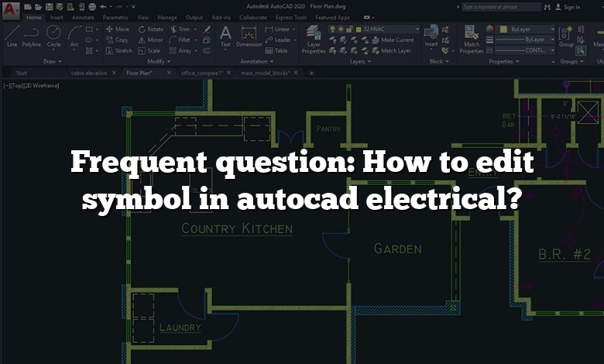Open the Output ribbon tab
This screenshot has width=604, height=364.
coord(194,17)
